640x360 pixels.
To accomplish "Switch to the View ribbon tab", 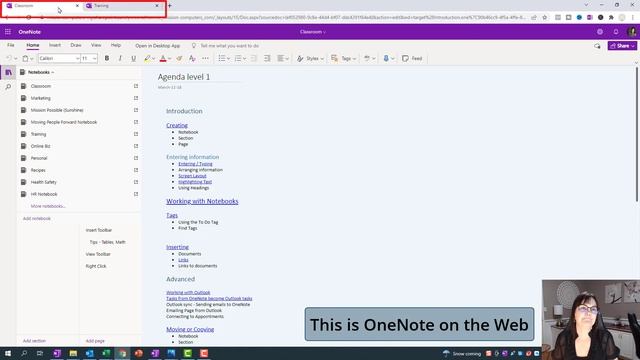I will 96,45.
